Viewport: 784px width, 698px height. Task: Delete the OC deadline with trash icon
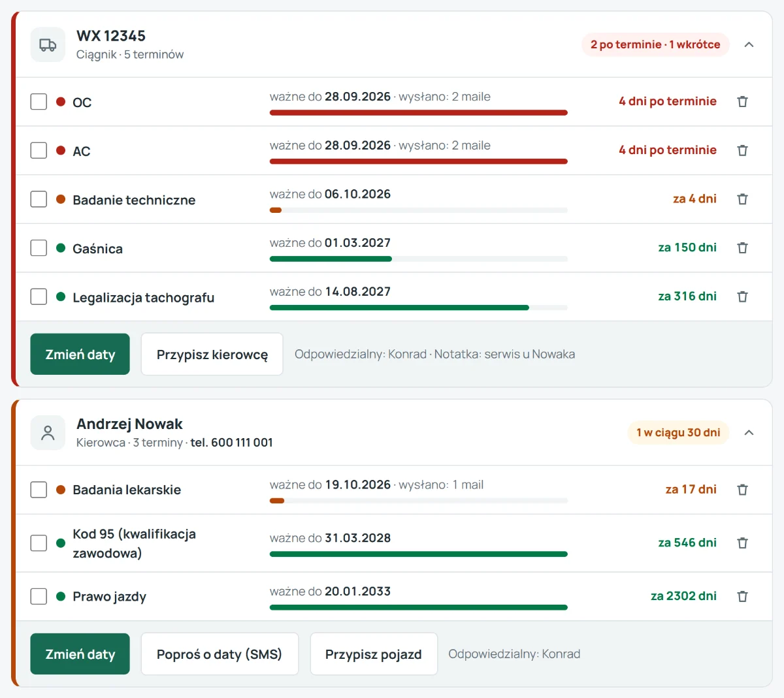click(742, 101)
